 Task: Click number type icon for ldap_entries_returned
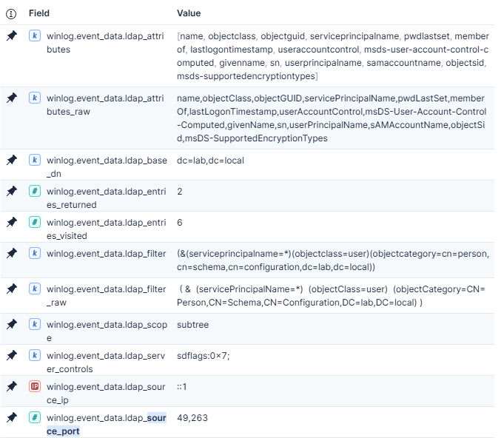coord(35,191)
